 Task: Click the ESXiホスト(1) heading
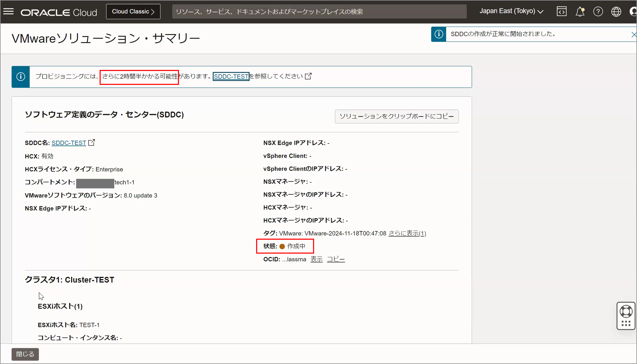click(x=60, y=306)
